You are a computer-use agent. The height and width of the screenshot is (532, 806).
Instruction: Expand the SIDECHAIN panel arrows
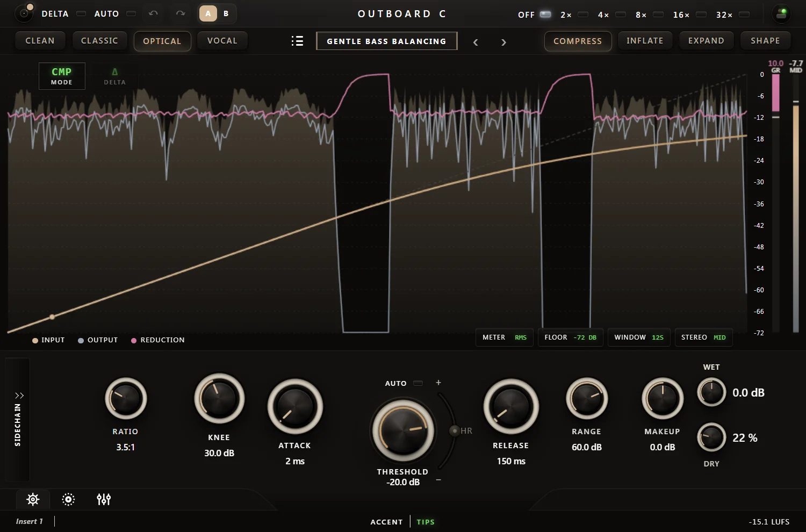(19, 396)
